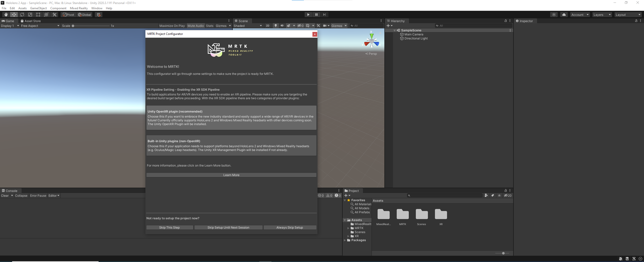Screen dimensions: 644x262
Task: Click Hierarchy search field
Action: tap(473, 26)
